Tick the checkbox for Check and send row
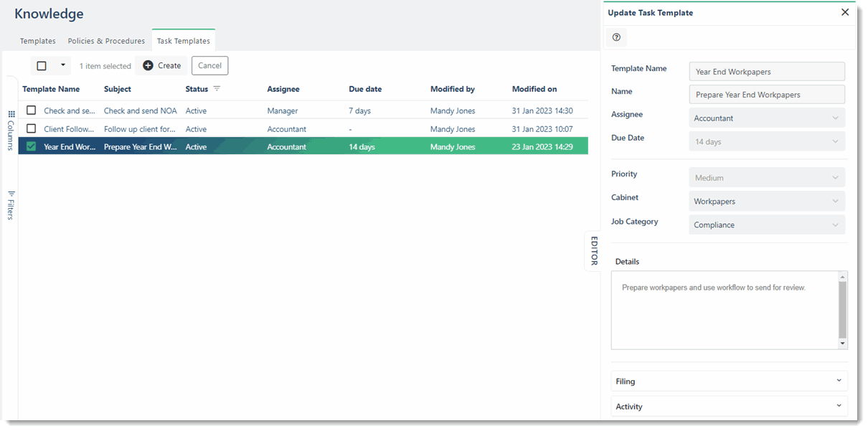868x431 pixels. click(31, 110)
